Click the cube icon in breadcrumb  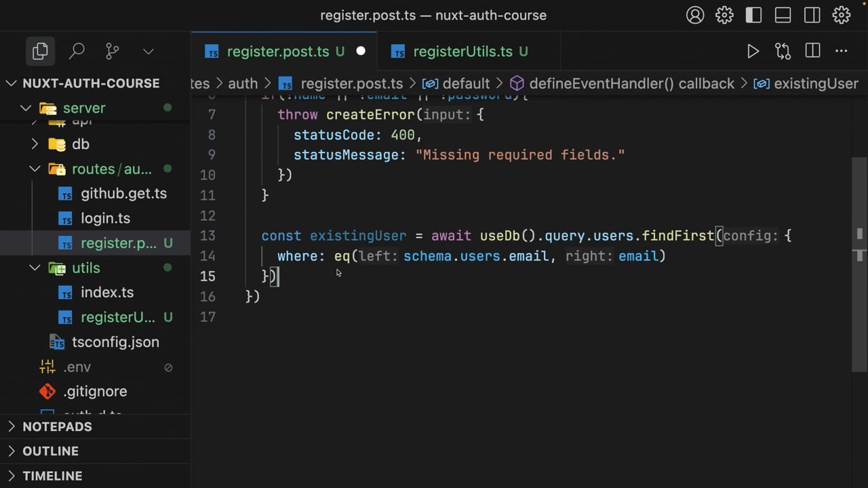tap(517, 83)
